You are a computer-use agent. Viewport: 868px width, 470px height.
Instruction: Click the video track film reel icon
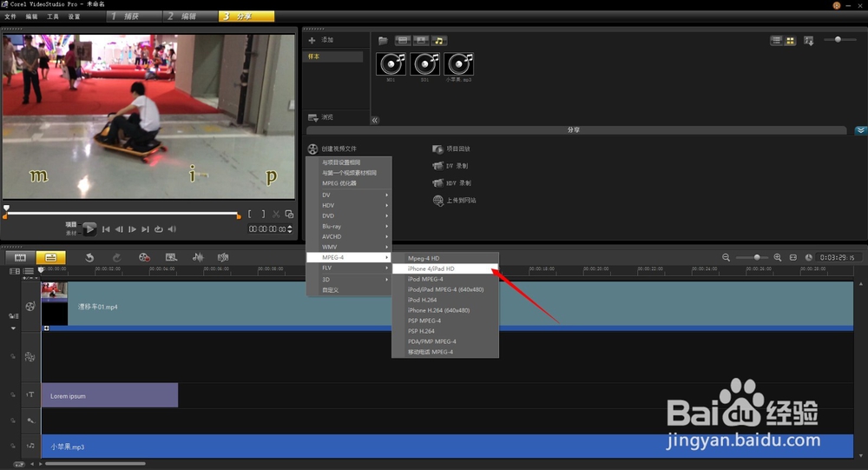tap(30, 306)
